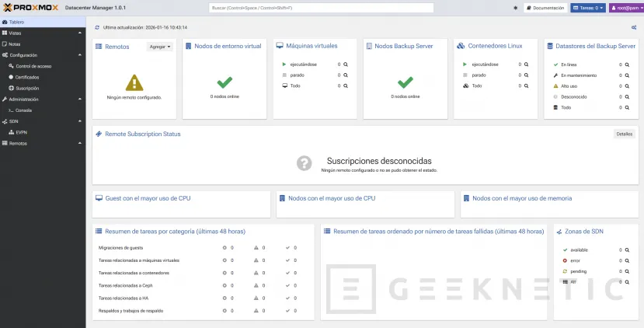
Task: Collapse the Remotos sidebar section
Action: pos(80,144)
